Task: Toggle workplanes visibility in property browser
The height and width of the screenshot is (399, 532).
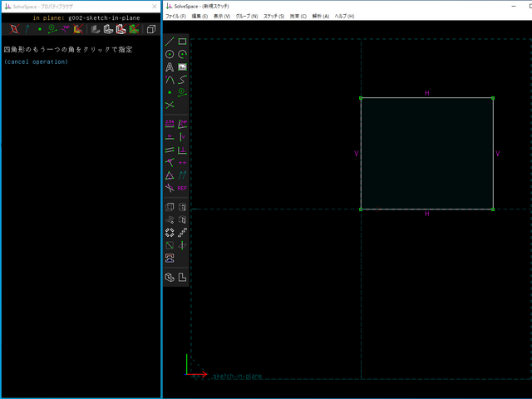Action: 13,29
